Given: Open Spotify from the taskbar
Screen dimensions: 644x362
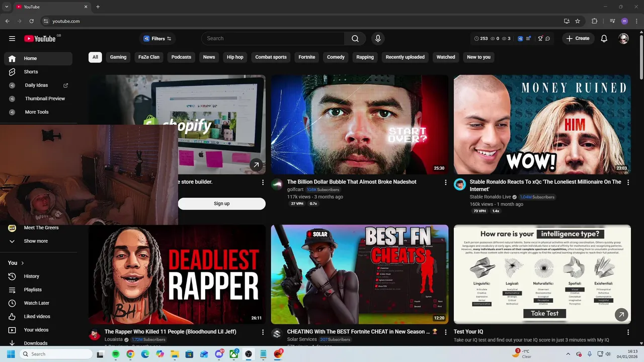Looking at the screenshot, I should click(115, 354).
